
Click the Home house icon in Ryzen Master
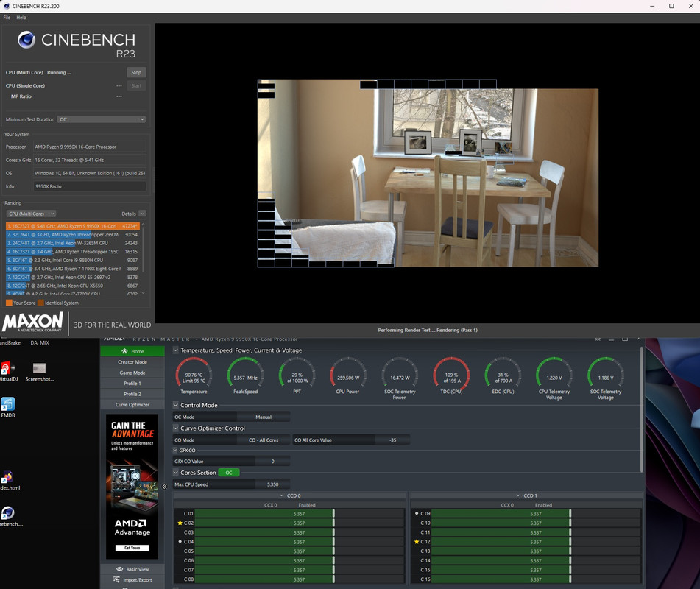click(x=124, y=351)
